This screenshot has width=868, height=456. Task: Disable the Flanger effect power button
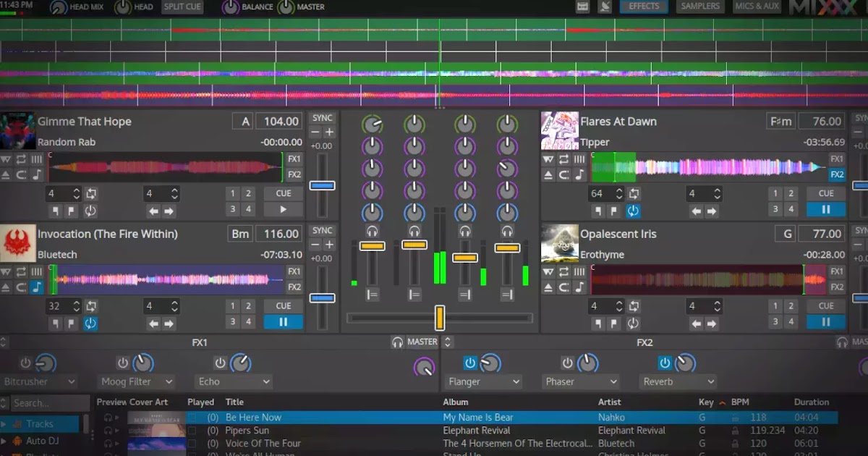pos(470,363)
